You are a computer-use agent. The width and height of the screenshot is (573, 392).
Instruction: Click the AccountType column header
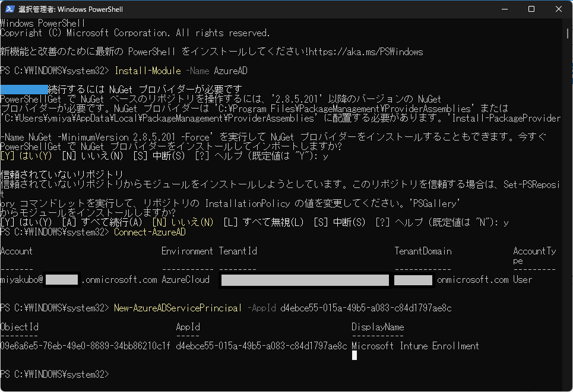534,256
